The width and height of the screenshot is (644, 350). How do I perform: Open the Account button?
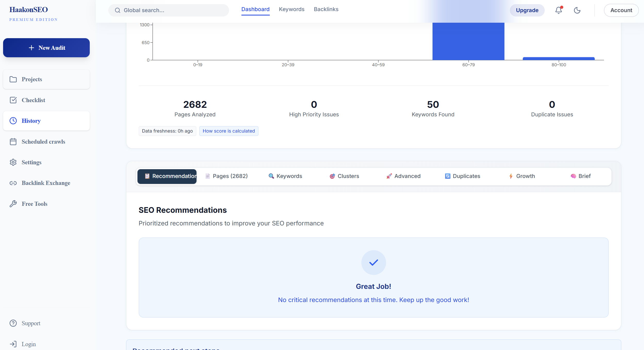click(x=621, y=10)
